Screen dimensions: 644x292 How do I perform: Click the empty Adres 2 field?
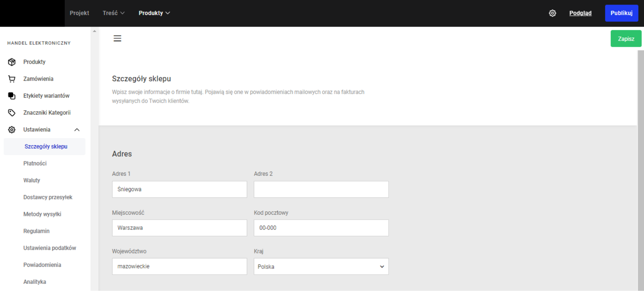pyautogui.click(x=321, y=189)
